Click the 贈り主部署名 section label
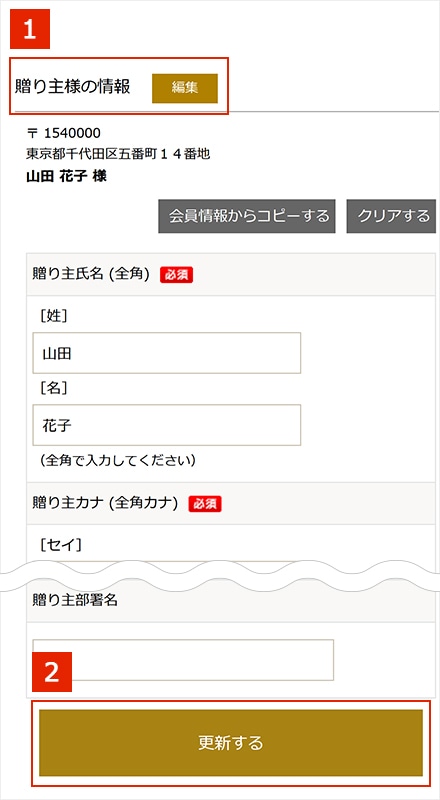Screen dimensions: 440x800 75,600
